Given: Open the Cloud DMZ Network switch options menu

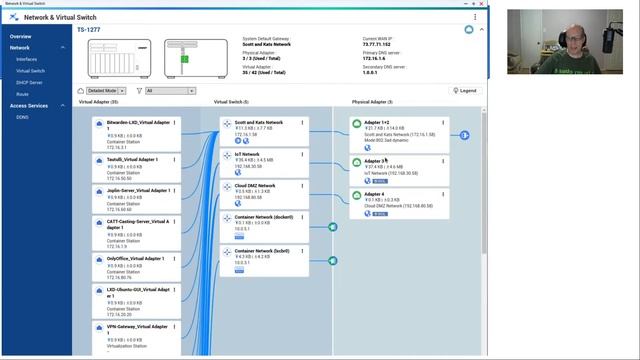Looking at the screenshot, I should click(302, 186).
